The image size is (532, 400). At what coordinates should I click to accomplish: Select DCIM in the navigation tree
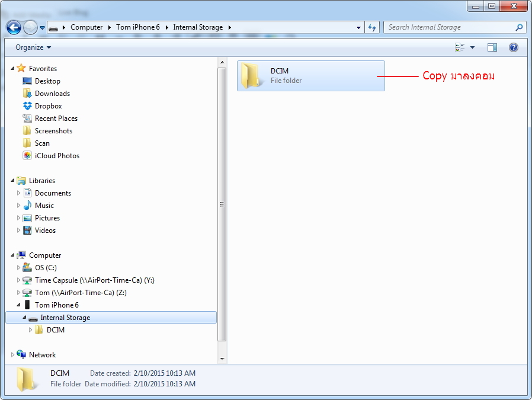55,329
